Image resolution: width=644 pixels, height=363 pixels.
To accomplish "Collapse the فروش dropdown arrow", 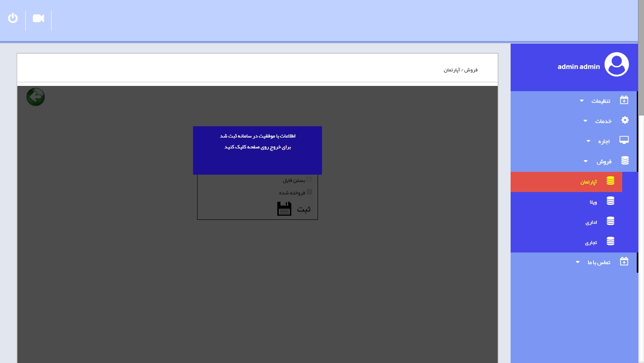I will click(x=586, y=161).
